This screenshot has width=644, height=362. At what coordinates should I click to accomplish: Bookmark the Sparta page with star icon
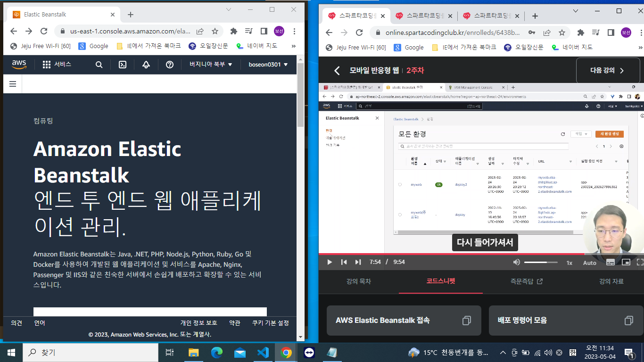tap(562, 33)
